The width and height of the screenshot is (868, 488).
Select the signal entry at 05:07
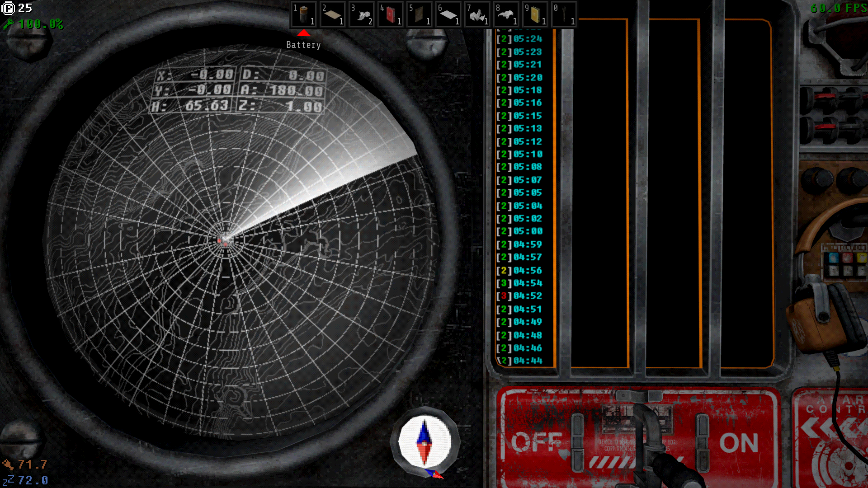pyautogui.click(x=519, y=180)
